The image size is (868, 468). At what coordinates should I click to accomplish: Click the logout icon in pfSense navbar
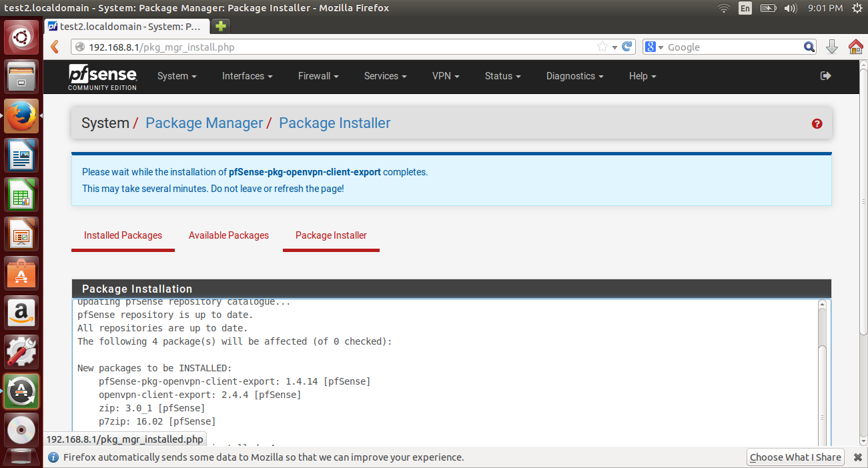click(825, 76)
